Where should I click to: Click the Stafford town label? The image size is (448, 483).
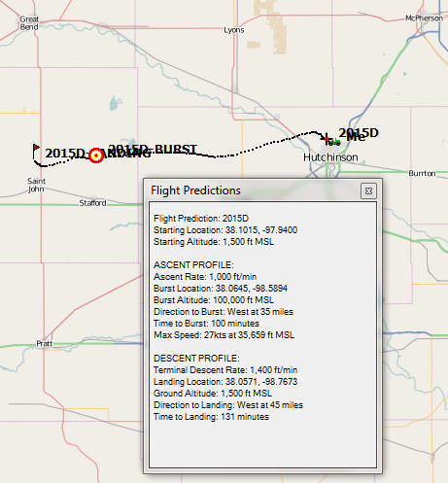(92, 203)
